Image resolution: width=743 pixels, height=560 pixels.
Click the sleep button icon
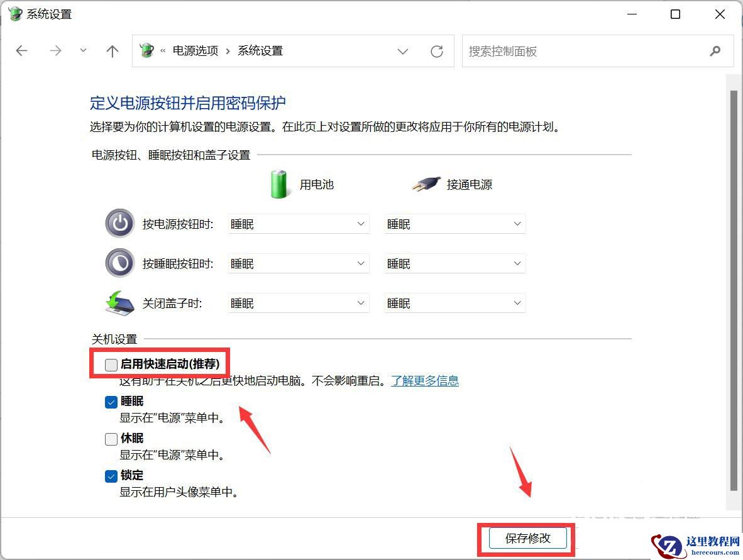pyautogui.click(x=119, y=263)
